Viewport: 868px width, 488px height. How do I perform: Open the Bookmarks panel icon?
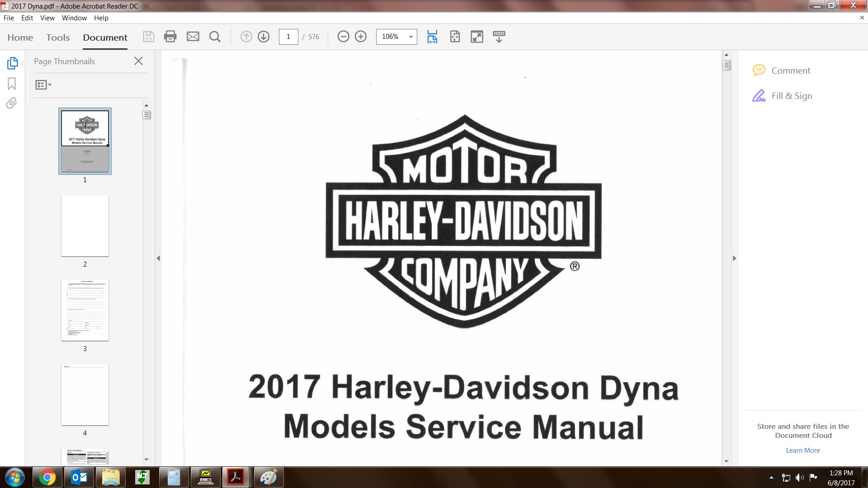point(12,84)
